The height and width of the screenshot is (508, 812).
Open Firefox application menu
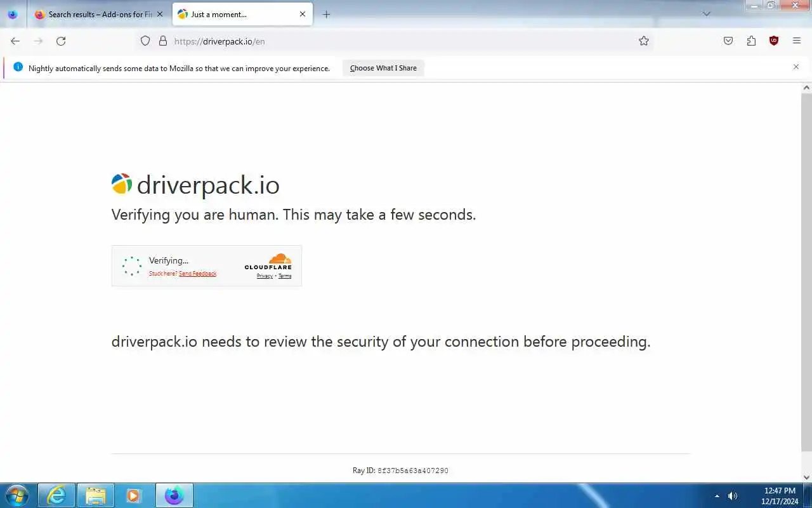coord(797,41)
